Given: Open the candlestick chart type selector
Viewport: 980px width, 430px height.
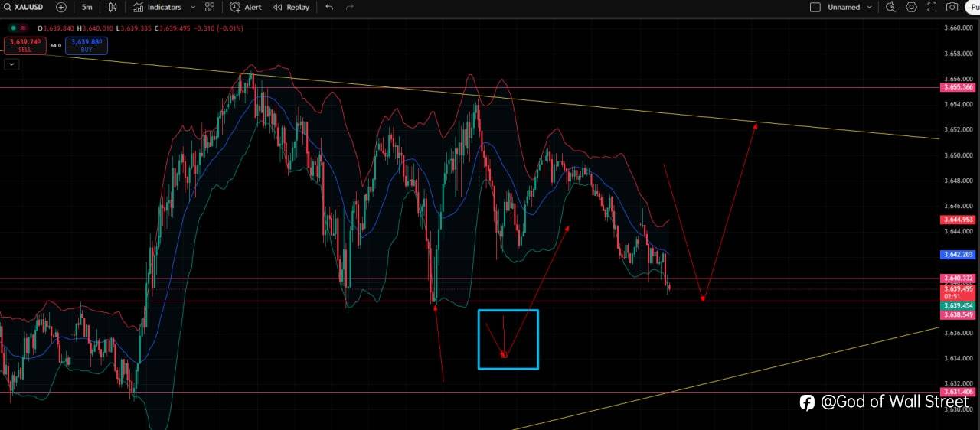Looking at the screenshot, I should (113, 7).
